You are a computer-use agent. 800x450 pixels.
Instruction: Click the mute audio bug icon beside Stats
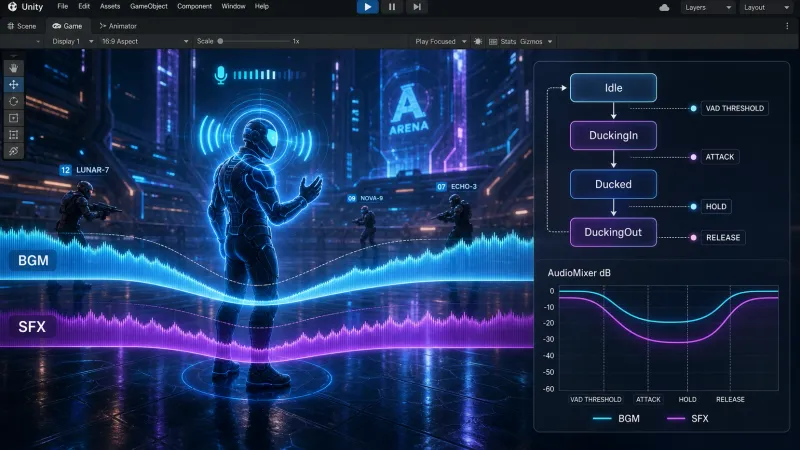point(478,41)
